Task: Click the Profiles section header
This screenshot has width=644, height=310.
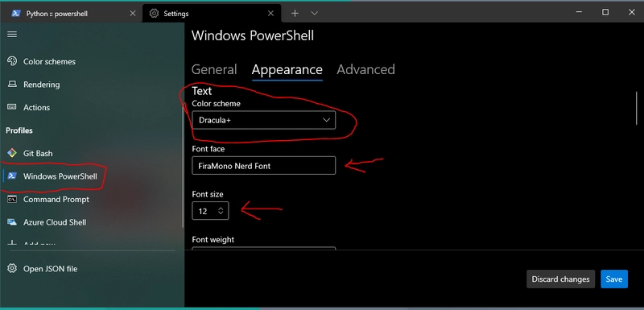Action: (19, 130)
